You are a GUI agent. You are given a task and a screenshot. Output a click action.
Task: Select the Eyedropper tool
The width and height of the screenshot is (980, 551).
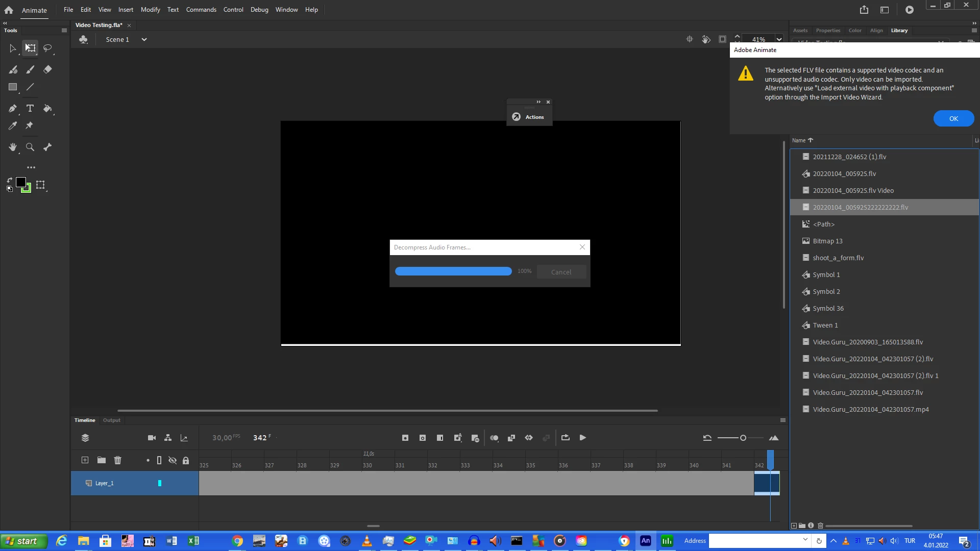tap(13, 126)
